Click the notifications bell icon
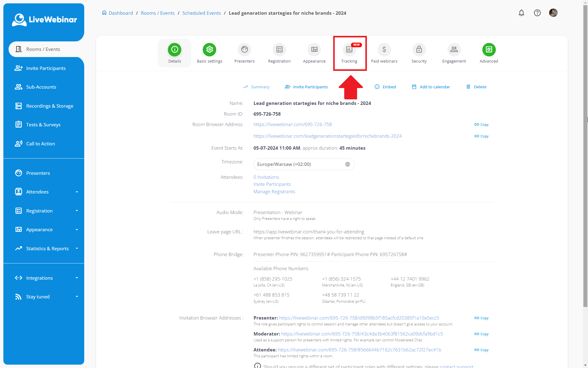588x368 pixels. click(x=521, y=13)
